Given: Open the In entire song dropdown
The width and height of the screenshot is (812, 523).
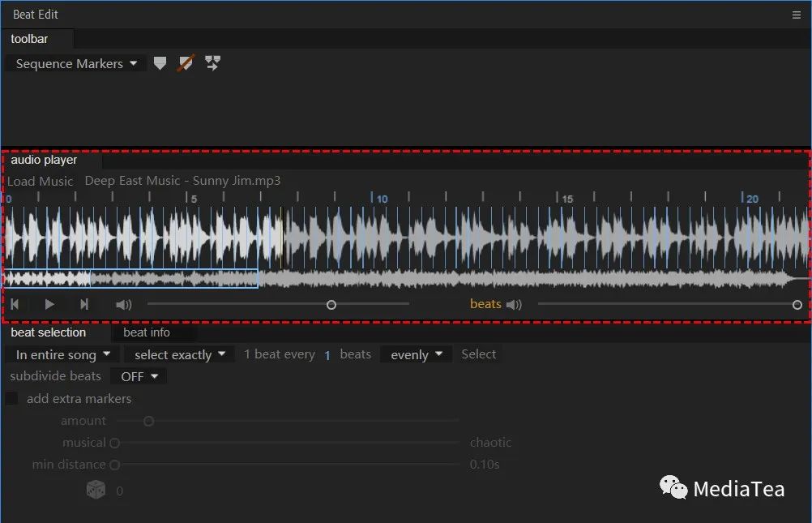Looking at the screenshot, I should coord(62,355).
